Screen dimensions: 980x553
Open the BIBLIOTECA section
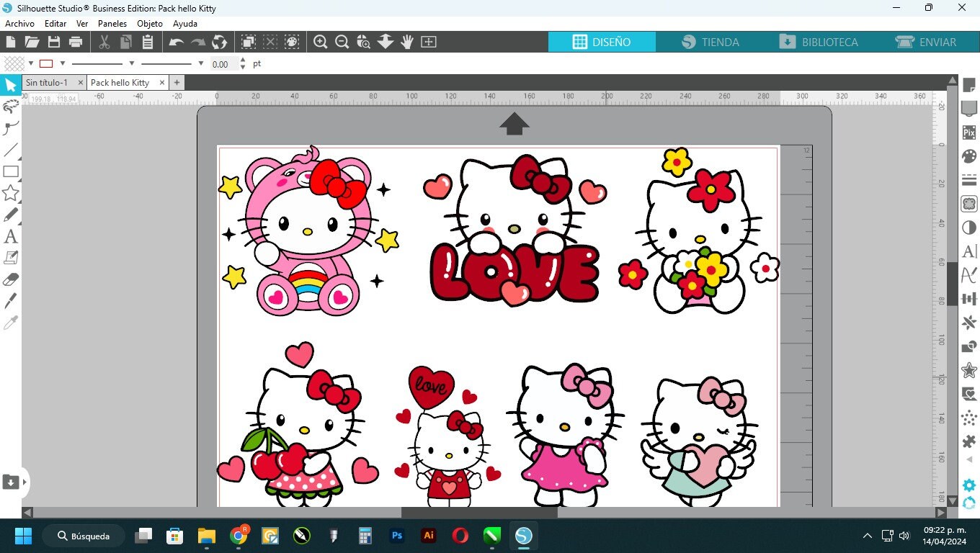point(821,42)
